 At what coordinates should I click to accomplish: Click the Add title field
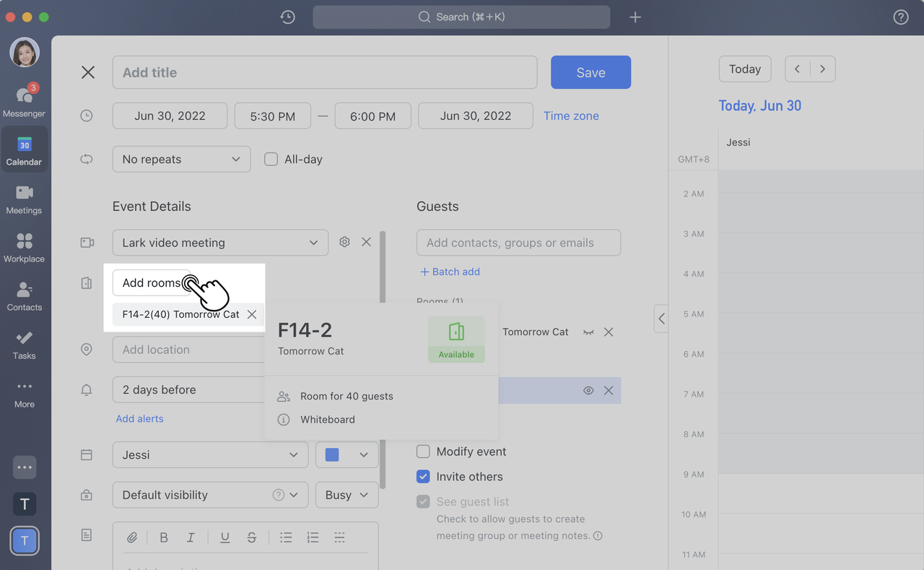pyautogui.click(x=324, y=72)
